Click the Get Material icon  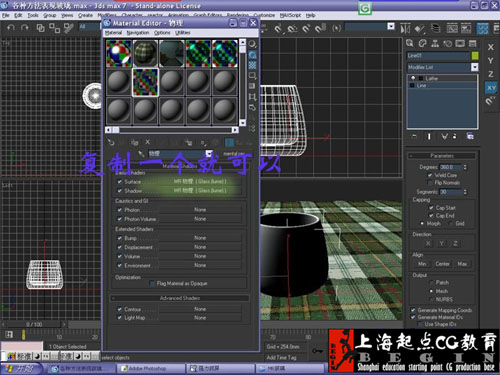111,143
